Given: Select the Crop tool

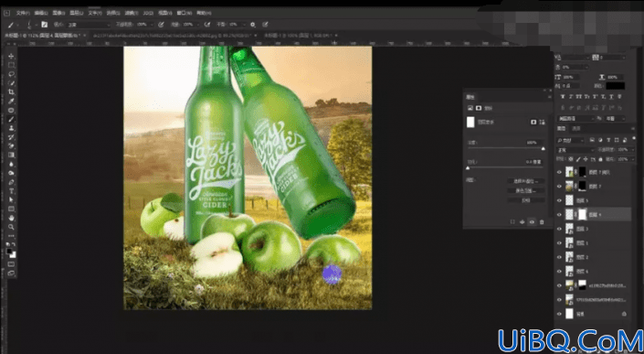Looking at the screenshot, I should pyautogui.click(x=12, y=92).
